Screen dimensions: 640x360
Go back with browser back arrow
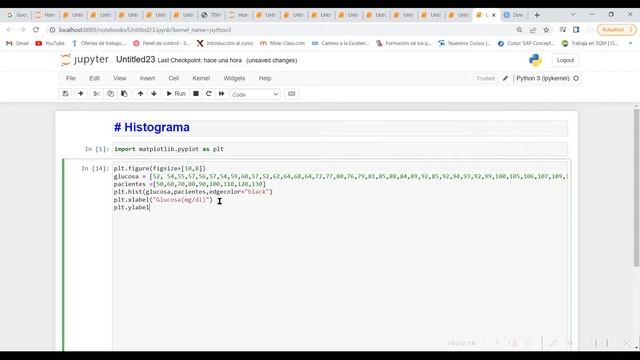point(9,30)
